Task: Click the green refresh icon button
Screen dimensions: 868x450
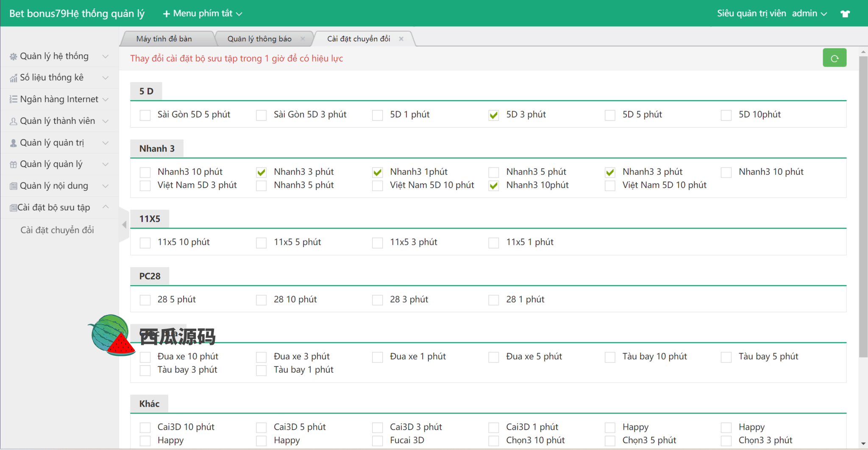Action: [834, 58]
